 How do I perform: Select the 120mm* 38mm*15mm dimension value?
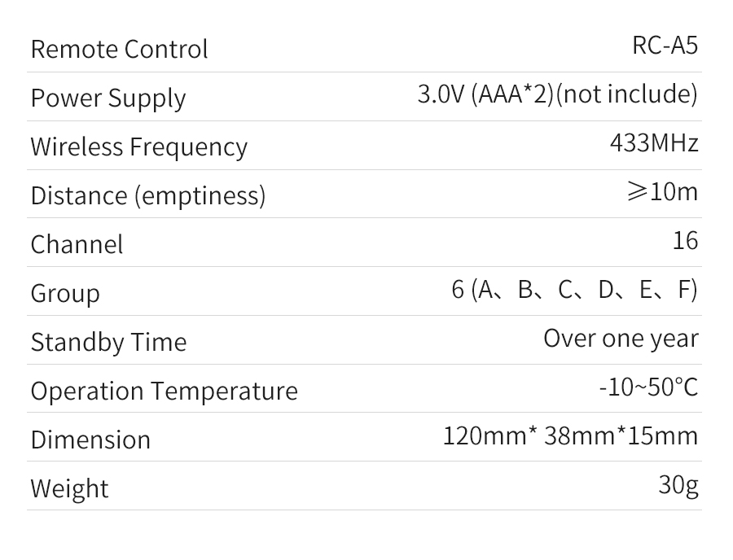570,436
